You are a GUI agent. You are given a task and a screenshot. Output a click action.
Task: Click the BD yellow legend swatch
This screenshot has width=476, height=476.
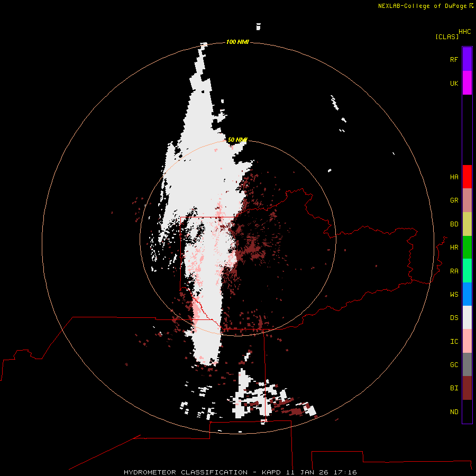pos(467,224)
